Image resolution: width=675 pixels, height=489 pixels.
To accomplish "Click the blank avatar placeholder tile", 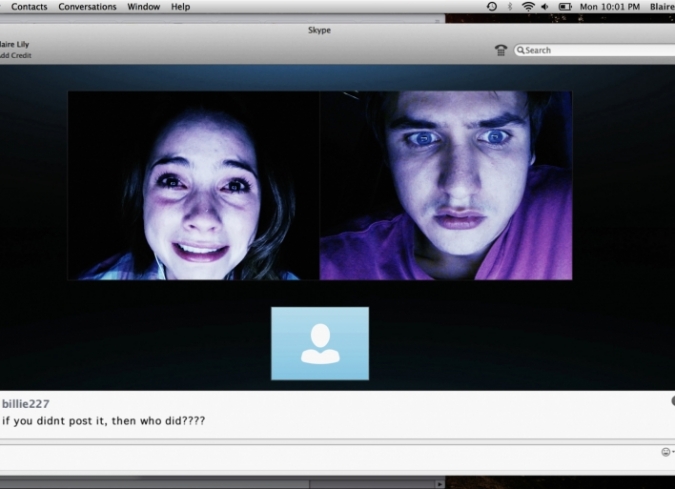I will coord(320,344).
